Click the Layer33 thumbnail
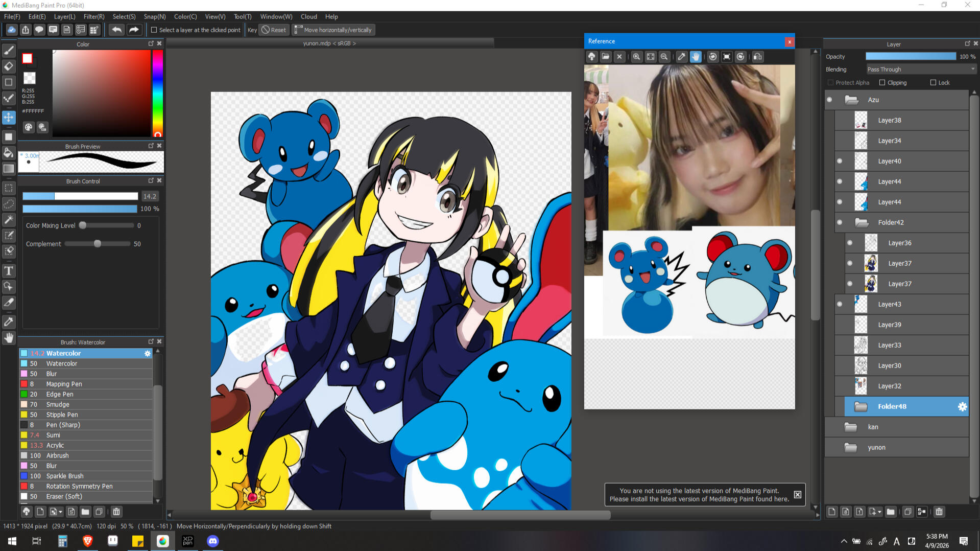The width and height of the screenshot is (980, 551). click(x=861, y=345)
